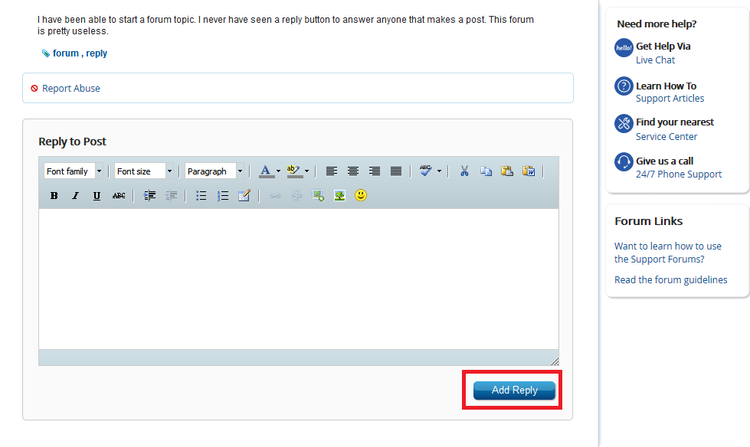The image size is (750, 447).
Task: Open the Live Chat link
Action: pyautogui.click(x=655, y=60)
